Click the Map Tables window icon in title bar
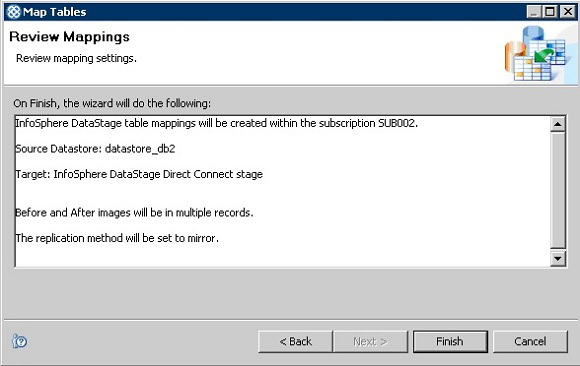Screen dimensions: 580x366 coord(13,12)
